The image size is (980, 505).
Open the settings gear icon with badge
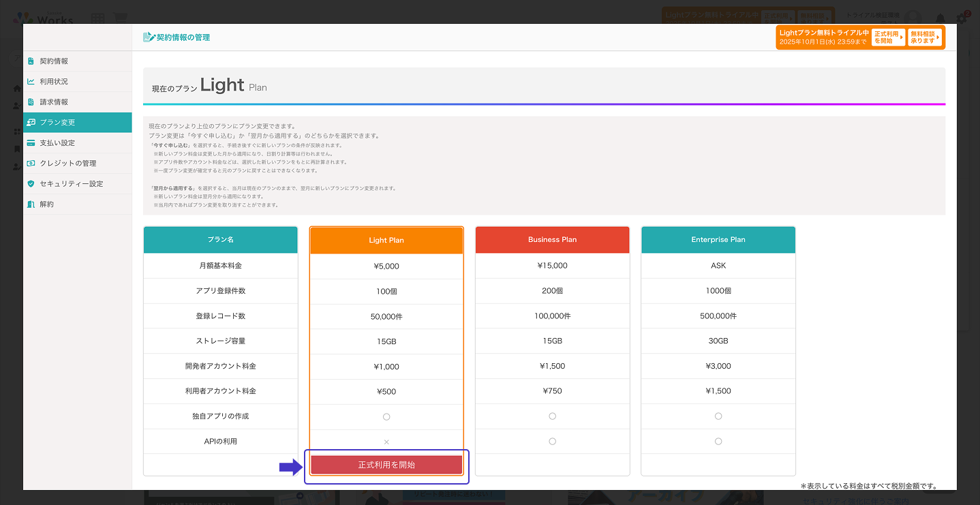(x=962, y=18)
